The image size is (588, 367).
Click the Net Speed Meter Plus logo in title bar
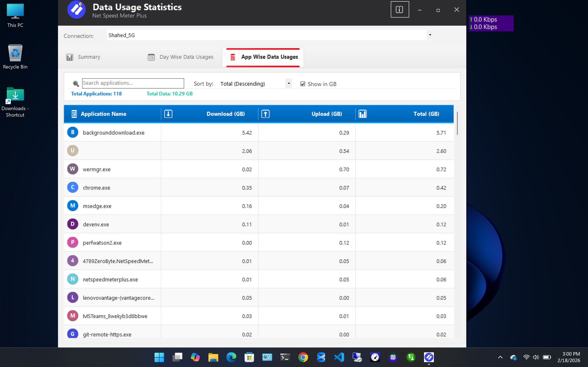click(76, 10)
